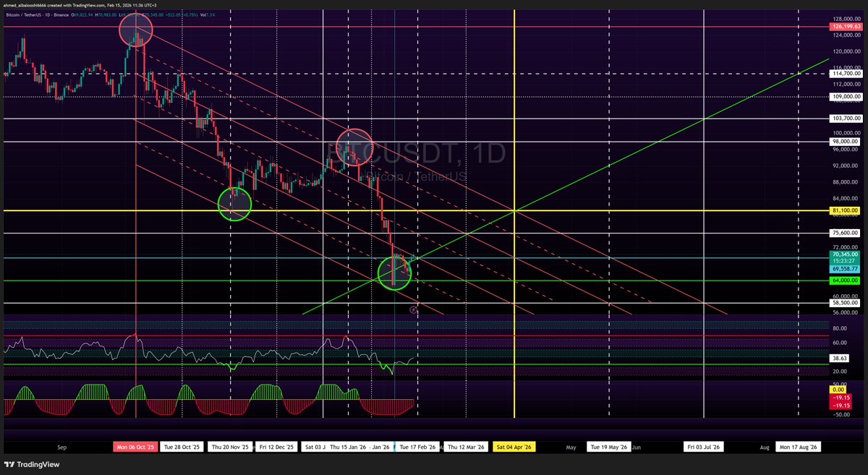Screen dimensions: 868x475
Task: Click the RSI value 38.63 label
Action: 839,357
